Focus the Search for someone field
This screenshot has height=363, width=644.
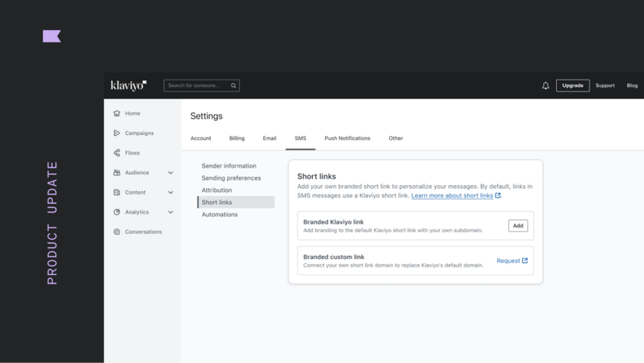pos(201,86)
